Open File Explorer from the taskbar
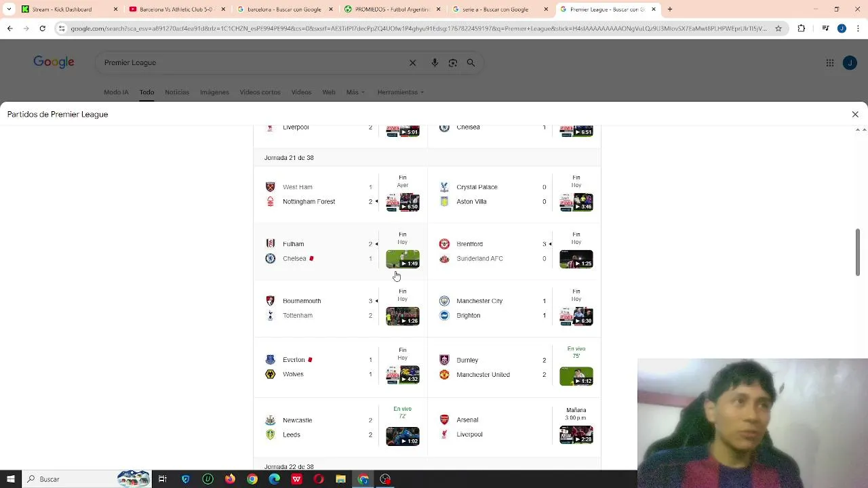868x488 pixels. tap(341, 479)
